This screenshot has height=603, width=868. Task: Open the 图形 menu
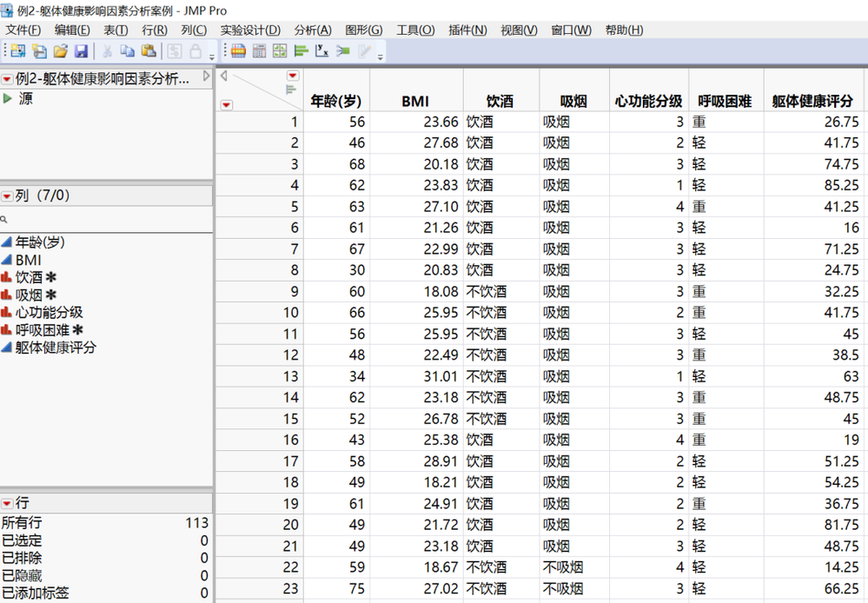(364, 30)
